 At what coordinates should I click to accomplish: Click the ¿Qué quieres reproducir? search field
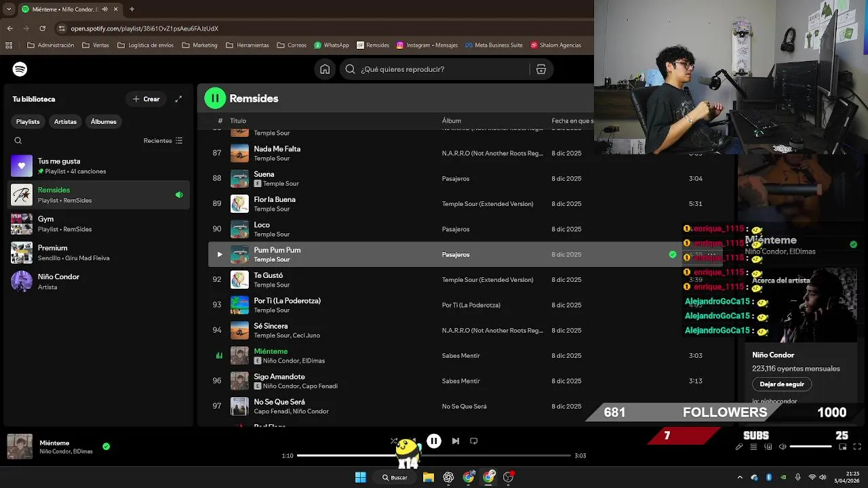click(x=434, y=69)
